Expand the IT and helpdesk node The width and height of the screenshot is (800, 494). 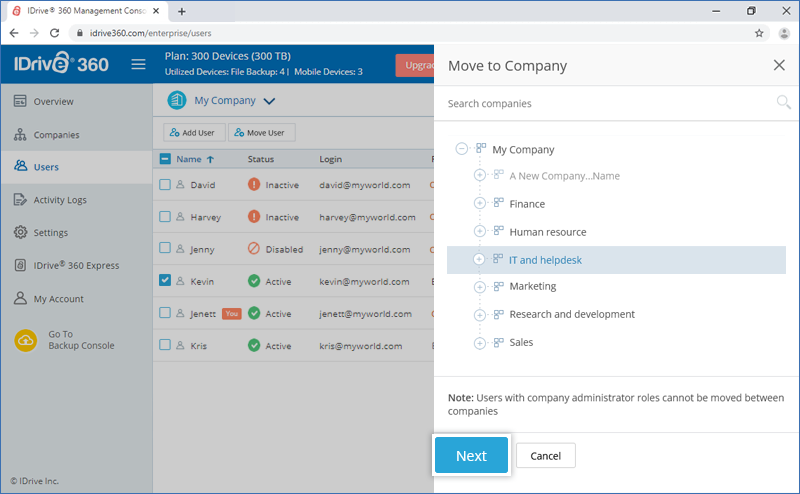tap(479, 259)
